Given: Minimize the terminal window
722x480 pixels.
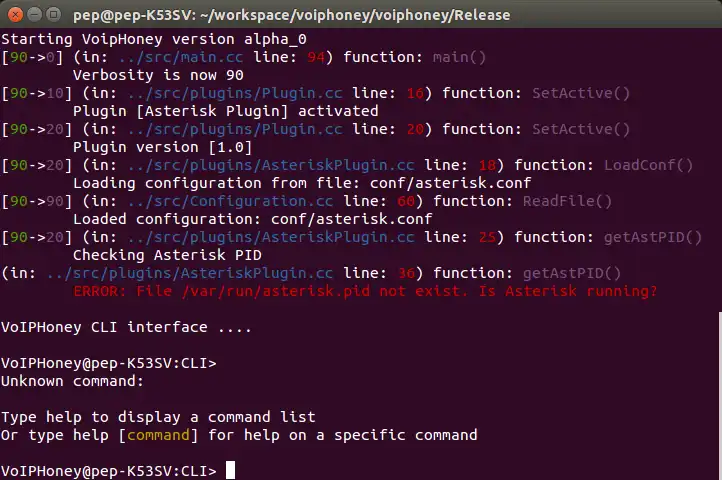Looking at the screenshot, I should pos(32,14).
